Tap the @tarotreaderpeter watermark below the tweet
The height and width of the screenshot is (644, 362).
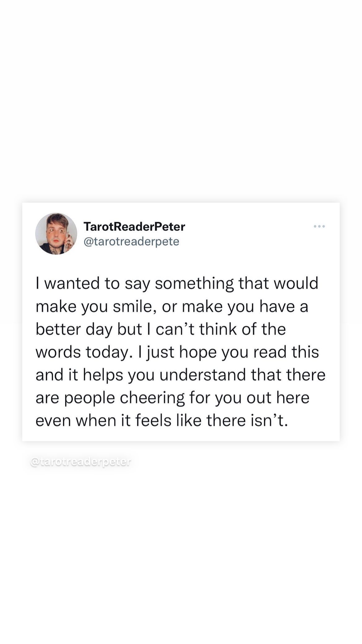point(80,462)
